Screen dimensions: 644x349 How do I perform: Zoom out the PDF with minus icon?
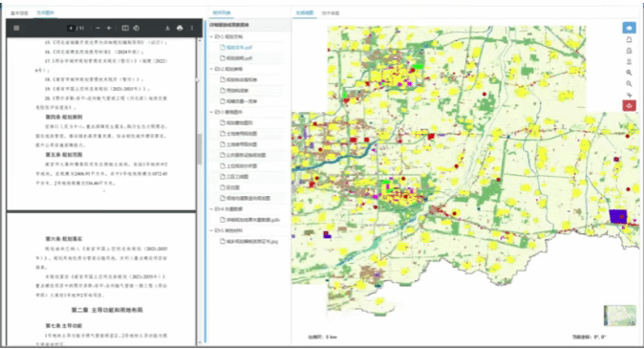pos(97,28)
